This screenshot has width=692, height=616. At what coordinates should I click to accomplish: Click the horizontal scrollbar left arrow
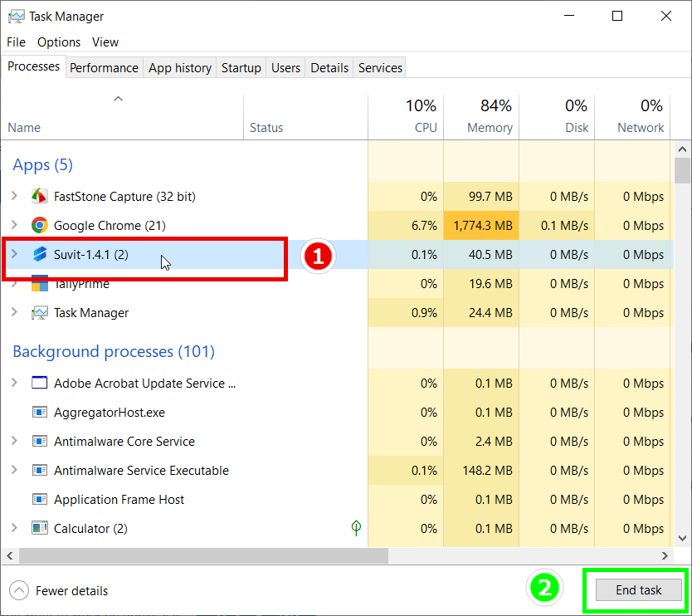[x=10, y=555]
